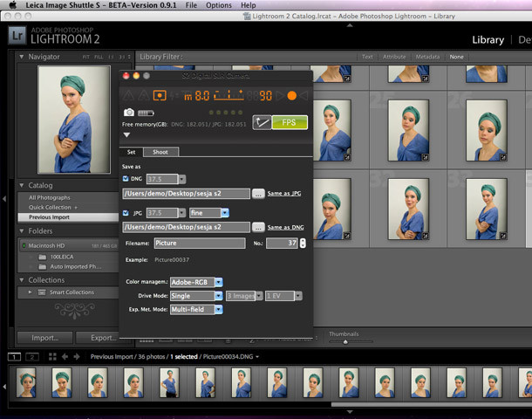Hide top panel with the upward arrow
Viewport: 532px width, 419px height.
click(x=350, y=25)
